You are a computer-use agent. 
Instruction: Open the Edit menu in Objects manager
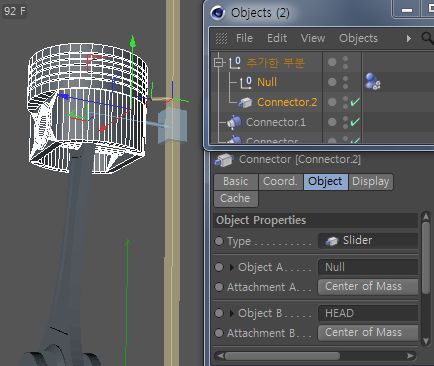pos(277,38)
